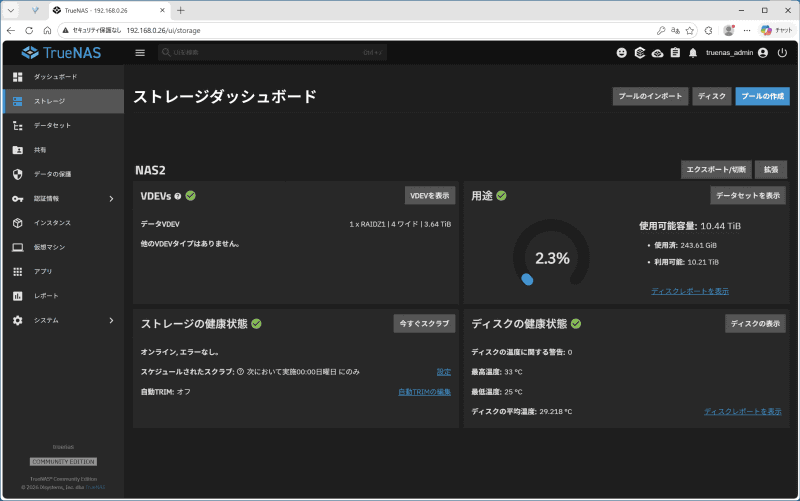Click the iXsystems logo icon in top bar
Screen dimensions: 800x501
(640, 53)
